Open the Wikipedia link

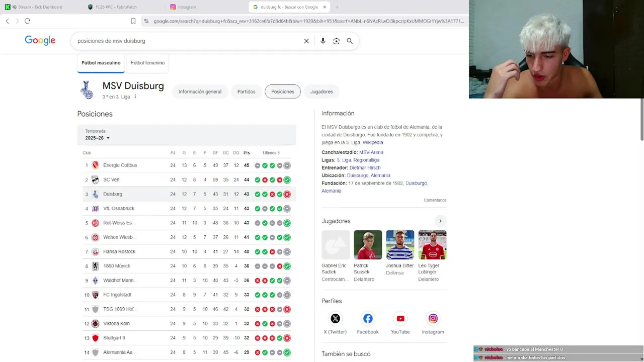pos(373,143)
